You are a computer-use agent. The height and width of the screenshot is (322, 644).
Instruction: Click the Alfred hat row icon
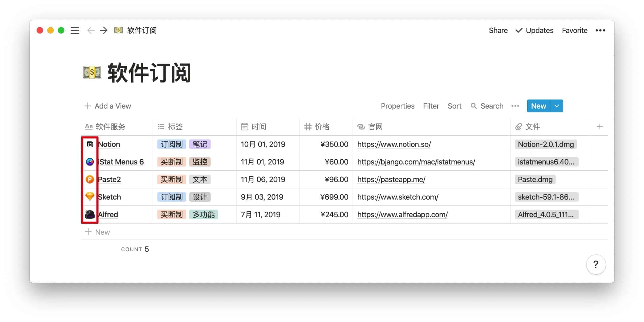coord(90,214)
